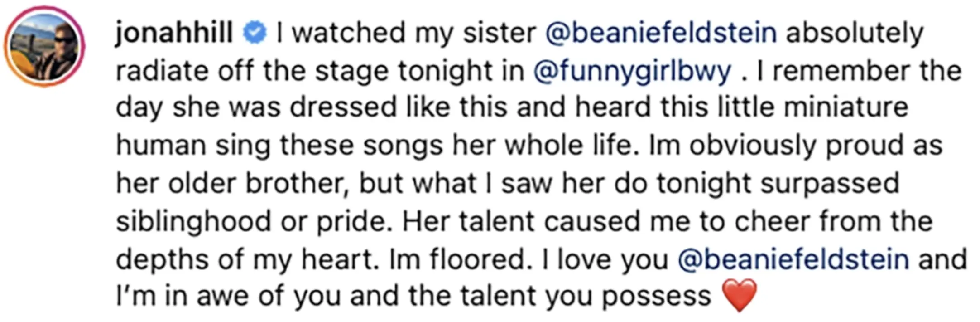Viewport: 980px width, 322px height.
Task: Click the jonahhill username
Action: point(174,34)
